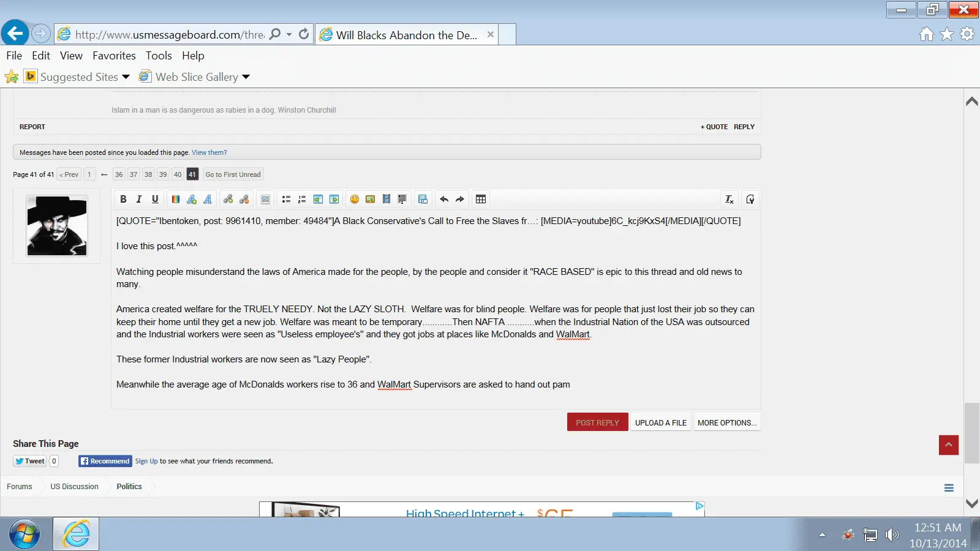Insert a table into the reply
Viewport: 980px width, 551px height.
tap(481, 199)
